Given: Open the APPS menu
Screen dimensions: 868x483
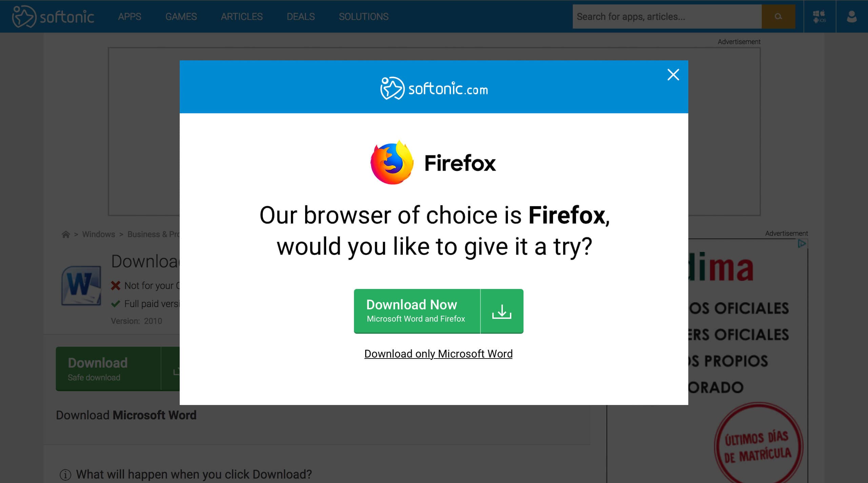Looking at the screenshot, I should (130, 17).
